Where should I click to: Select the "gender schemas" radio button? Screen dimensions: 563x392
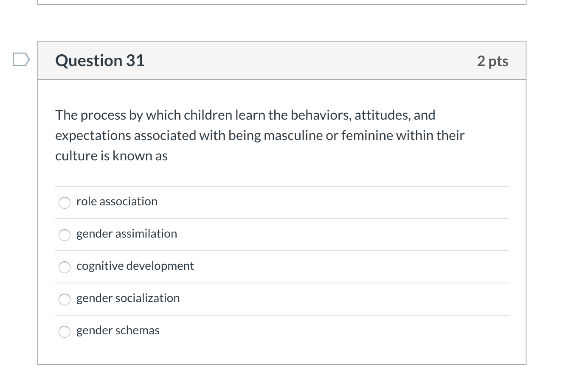pyautogui.click(x=65, y=332)
